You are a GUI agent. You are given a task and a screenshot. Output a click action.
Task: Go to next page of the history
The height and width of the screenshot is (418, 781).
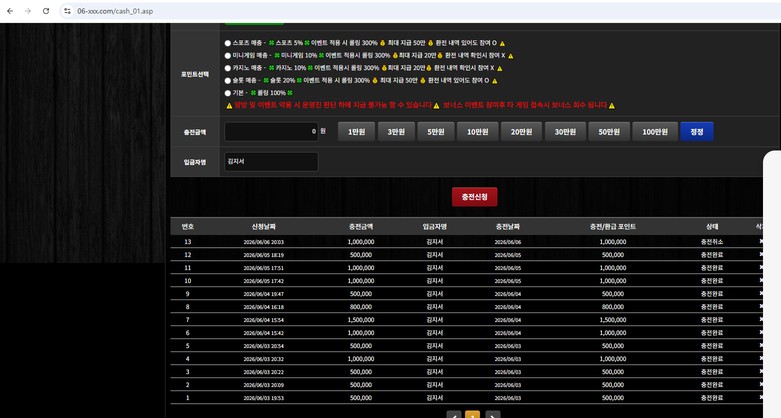[x=492, y=415]
